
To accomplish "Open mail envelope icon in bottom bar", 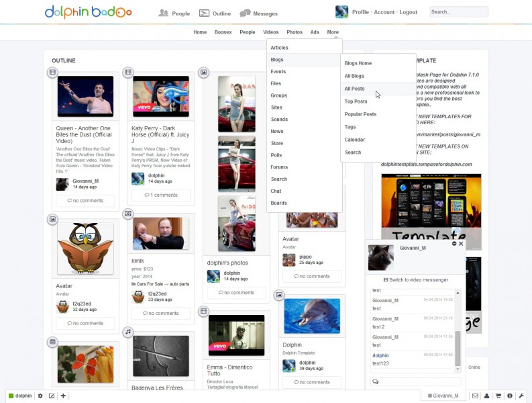I will click(476, 396).
